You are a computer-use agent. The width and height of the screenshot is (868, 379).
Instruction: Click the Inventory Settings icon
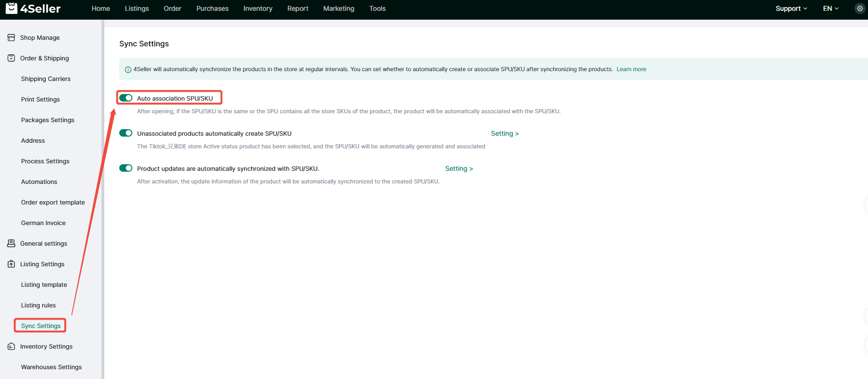pos(11,346)
